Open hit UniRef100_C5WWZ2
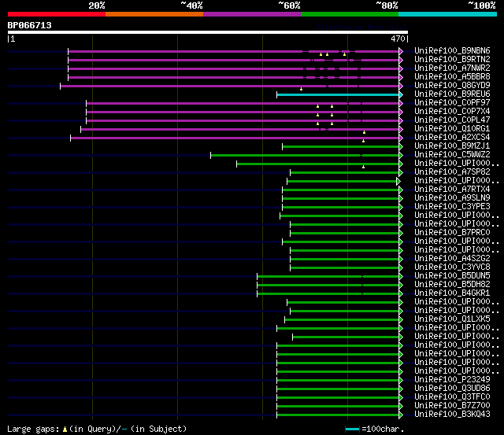The image size is (504, 435). point(452,154)
